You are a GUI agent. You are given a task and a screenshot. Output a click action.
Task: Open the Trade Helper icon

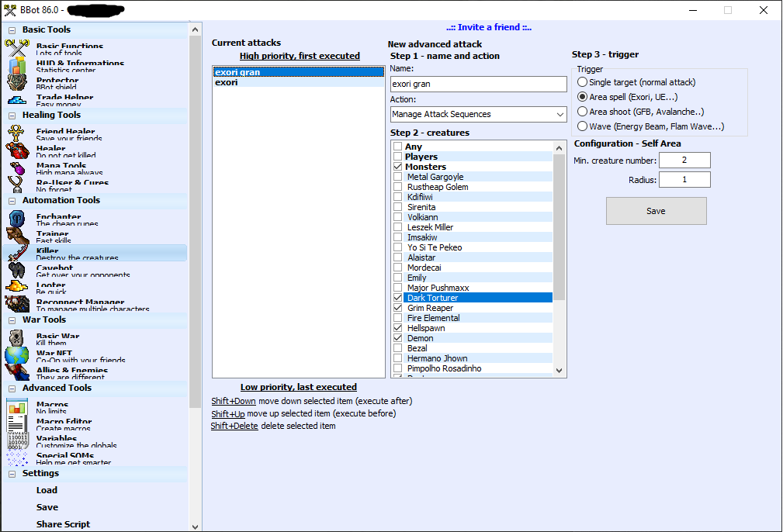17,100
